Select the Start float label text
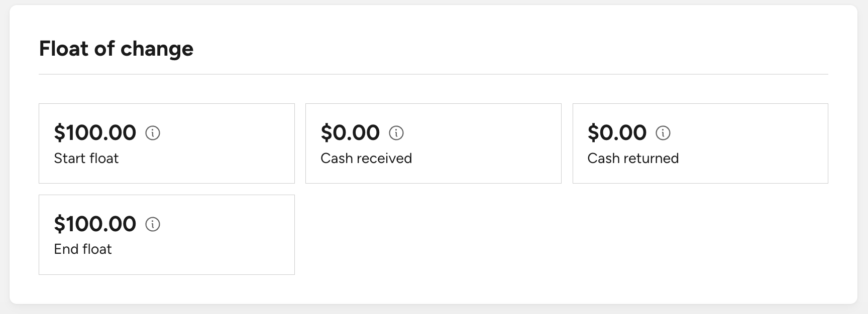This screenshot has width=868, height=314. (x=86, y=159)
